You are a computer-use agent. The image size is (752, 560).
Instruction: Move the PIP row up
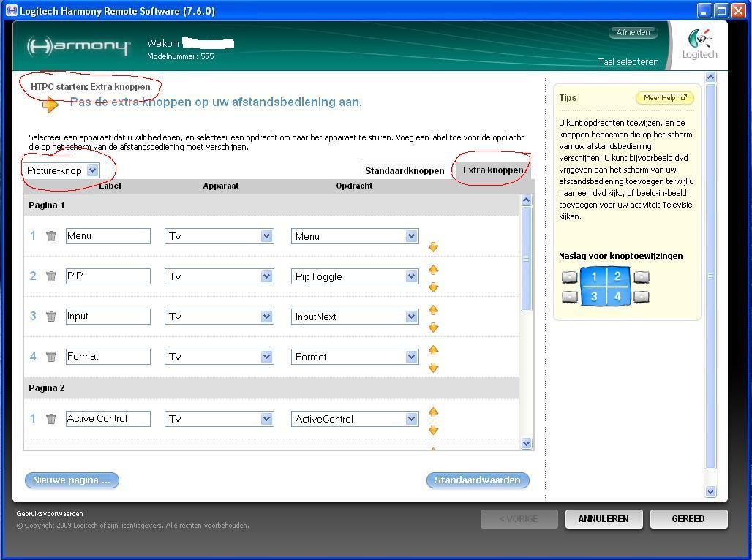click(x=433, y=270)
